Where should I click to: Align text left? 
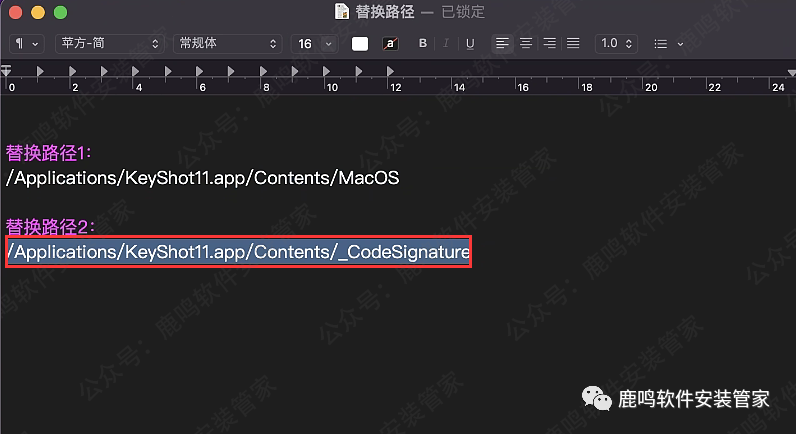pyautogui.click(x=503, y=44)
